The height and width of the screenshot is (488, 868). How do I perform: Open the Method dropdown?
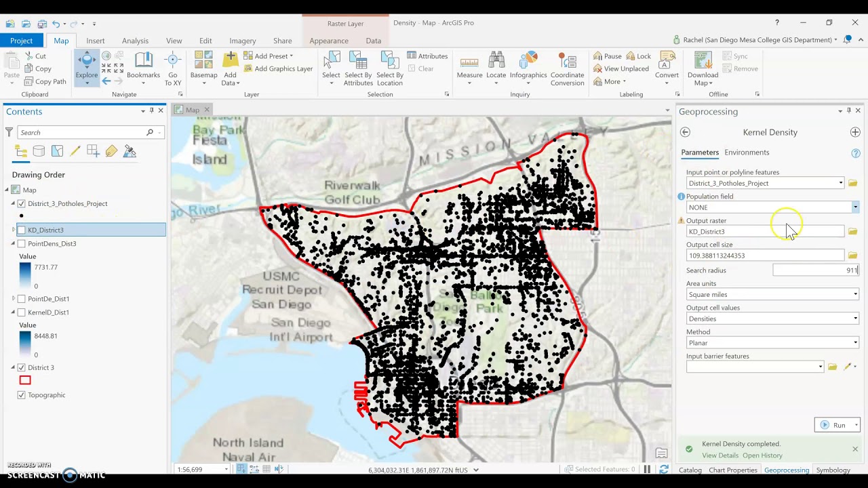855,343
